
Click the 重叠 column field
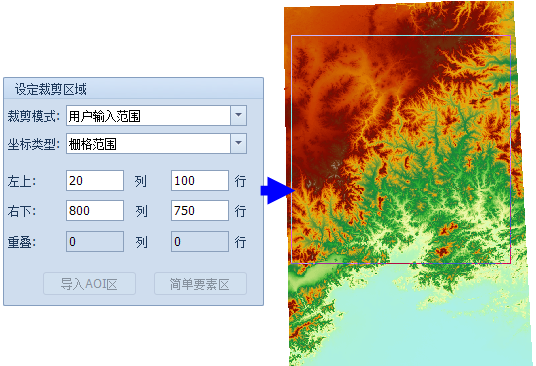pyautogui.click(x=95, y=242)
